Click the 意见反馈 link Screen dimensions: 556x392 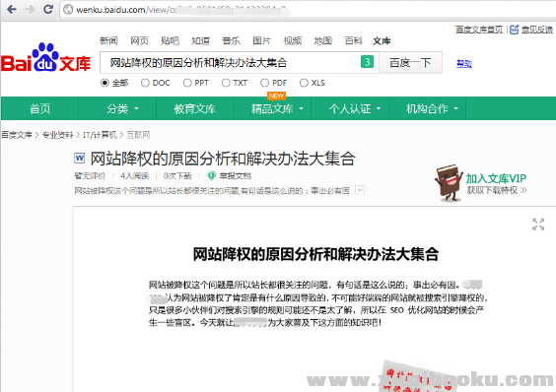(x=537, y=30)
